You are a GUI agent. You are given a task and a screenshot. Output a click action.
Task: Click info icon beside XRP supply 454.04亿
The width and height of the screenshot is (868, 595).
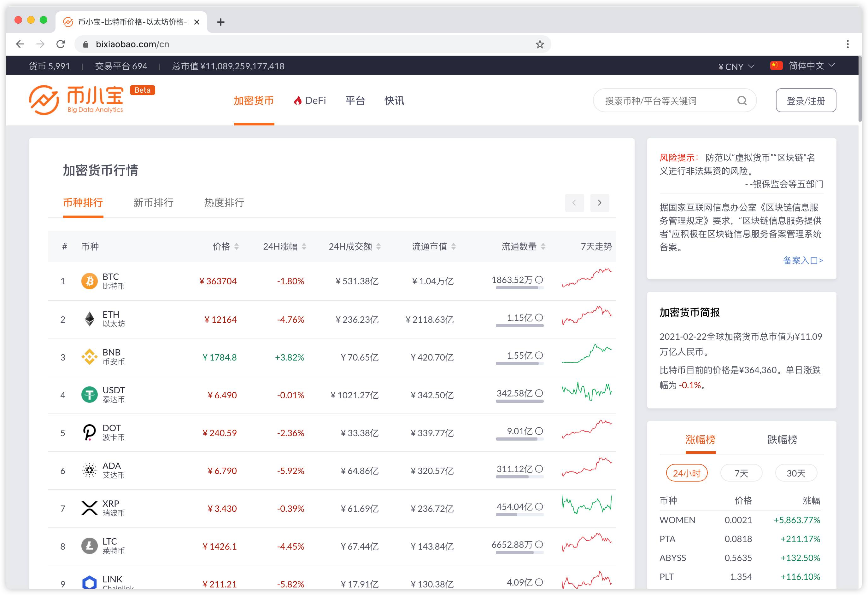539,506
